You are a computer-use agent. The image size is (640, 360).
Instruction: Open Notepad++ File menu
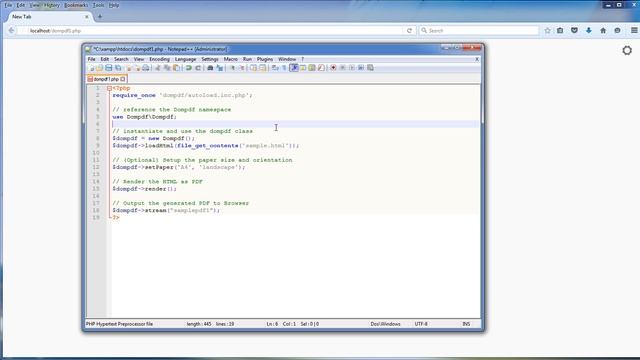(91, 59)
